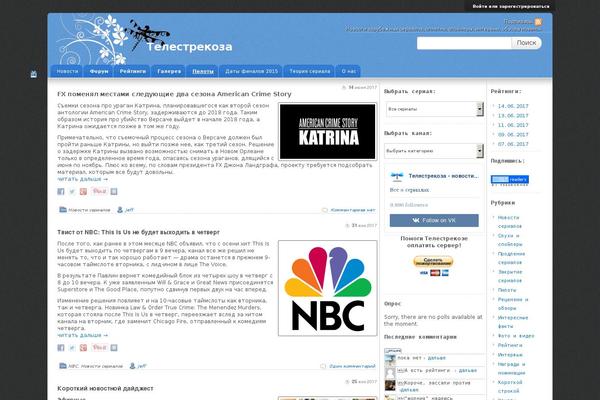
Task: Click the small icon left of Новости tab
Action: pos(35,73)
